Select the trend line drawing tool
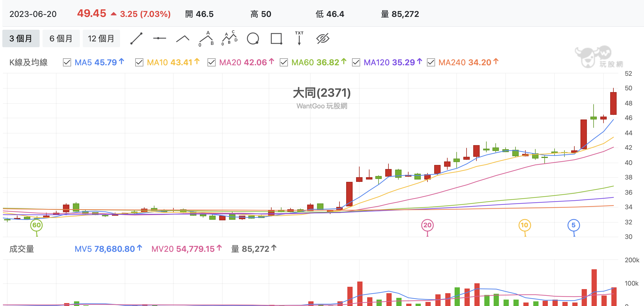The height and width of the screenshot is (306, 644). [x=136, y=38]
